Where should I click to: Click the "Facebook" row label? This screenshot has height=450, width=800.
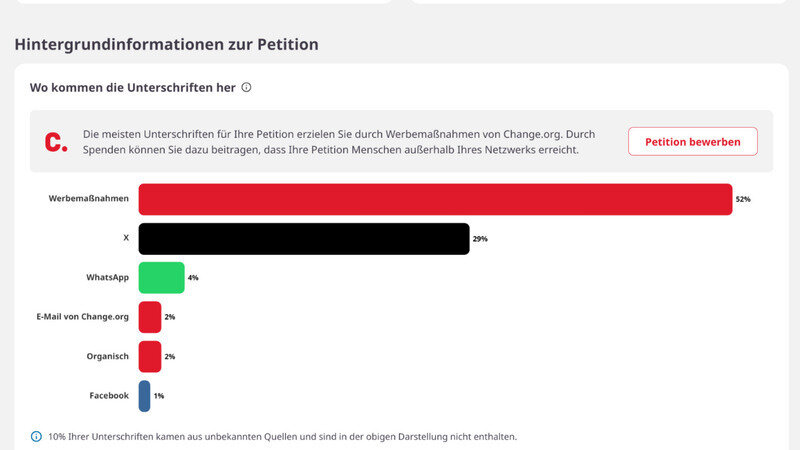point(109,396)
